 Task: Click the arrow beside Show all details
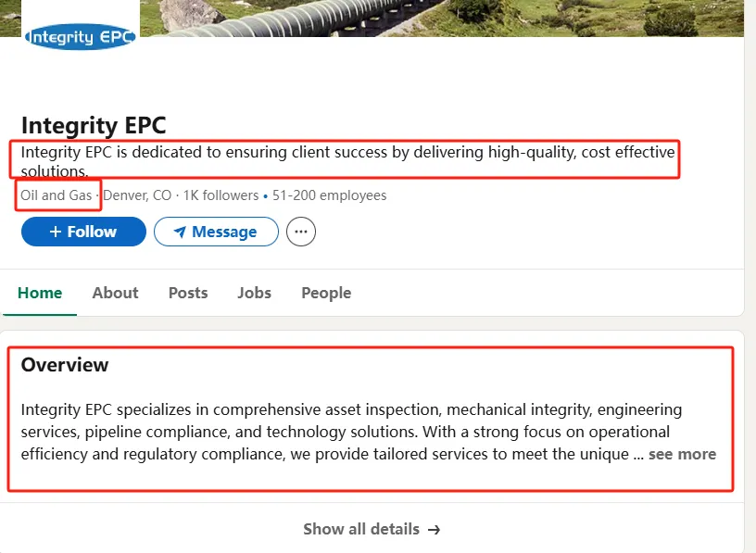pyautogui.click(x=435, y=529)
